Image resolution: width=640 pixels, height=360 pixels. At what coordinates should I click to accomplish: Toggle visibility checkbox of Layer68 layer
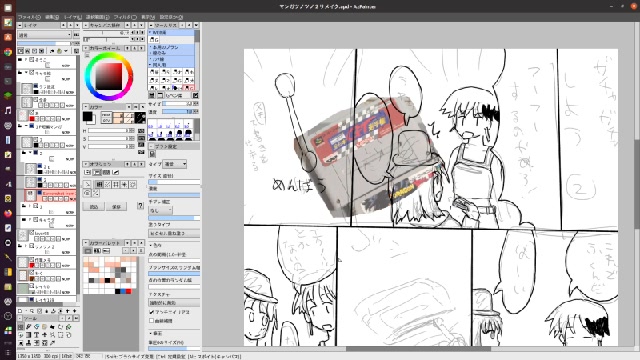coord(31,233)
